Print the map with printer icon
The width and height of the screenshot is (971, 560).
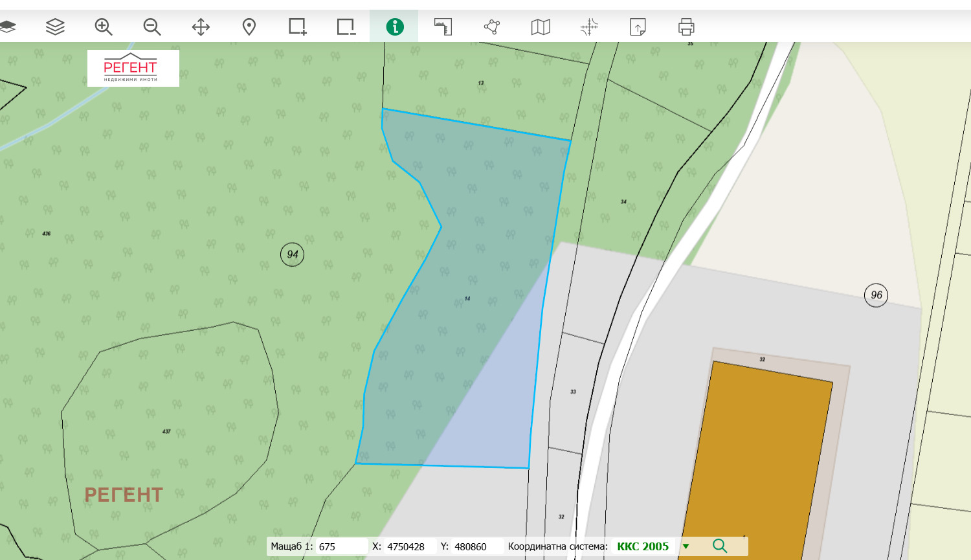(686, 27)
